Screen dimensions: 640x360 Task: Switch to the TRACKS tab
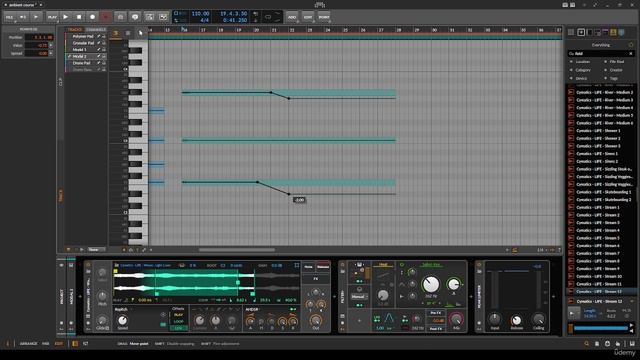click(75, 29)
